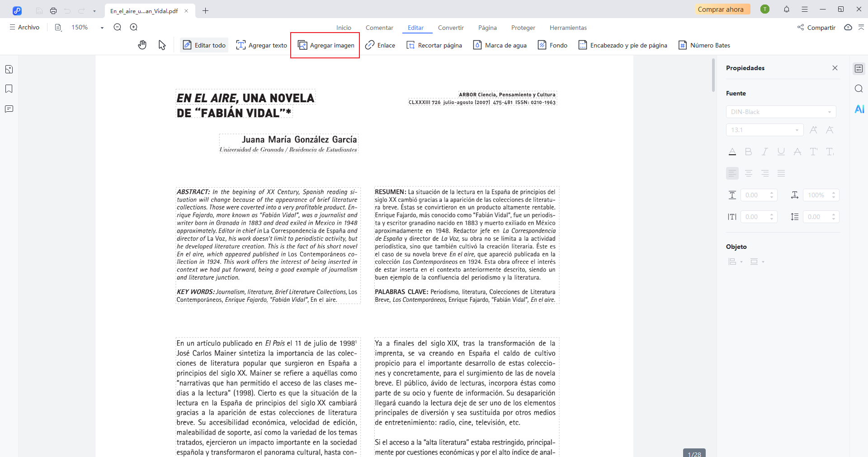Viewport: 868px width, 457px height.
Task: Select center text alignment
Action: point(749,173)
